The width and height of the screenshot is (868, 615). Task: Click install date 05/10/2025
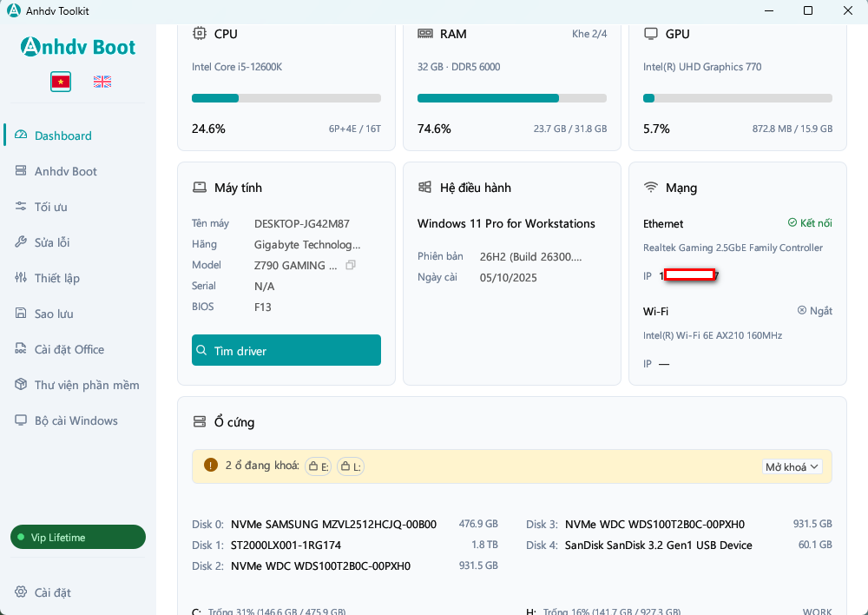(x=508, y=278)
